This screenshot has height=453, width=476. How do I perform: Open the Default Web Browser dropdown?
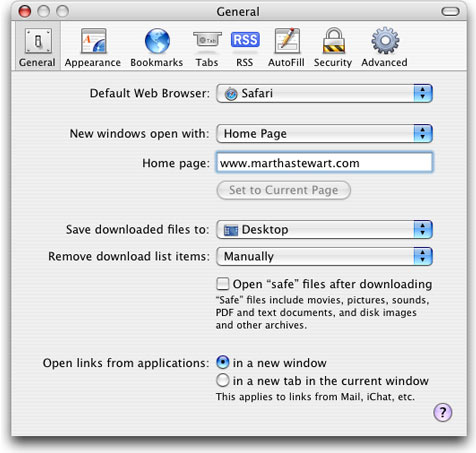[324, 93]
